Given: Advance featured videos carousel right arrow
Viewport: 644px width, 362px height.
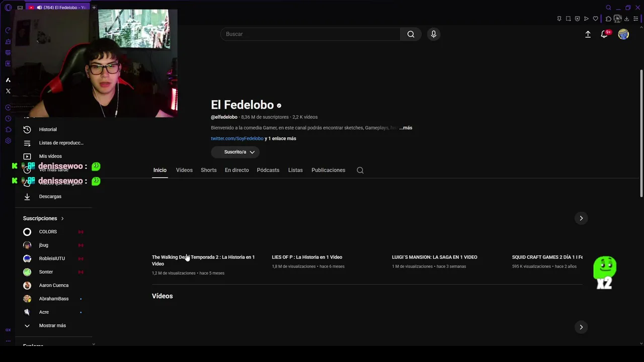Looking at the screenshot, I should (x=581, y=218).
